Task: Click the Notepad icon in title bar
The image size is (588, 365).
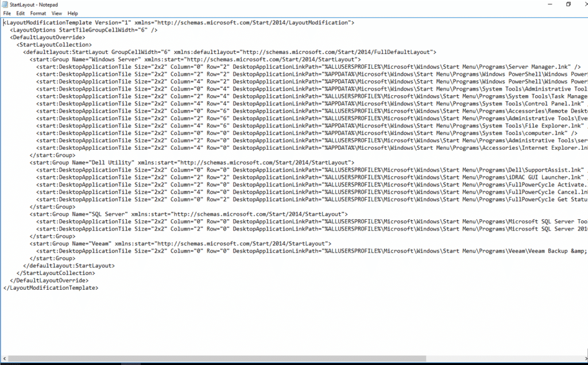Action: (5, 4)
